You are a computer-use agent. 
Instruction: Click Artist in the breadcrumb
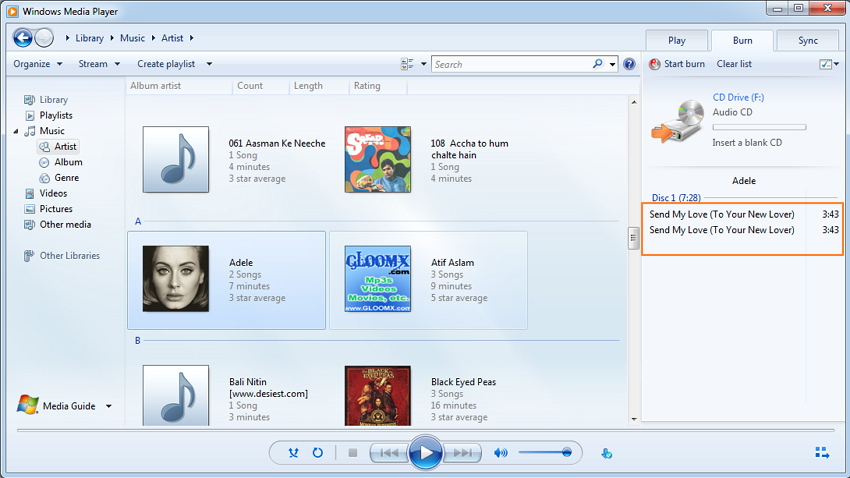pos(172,38)
